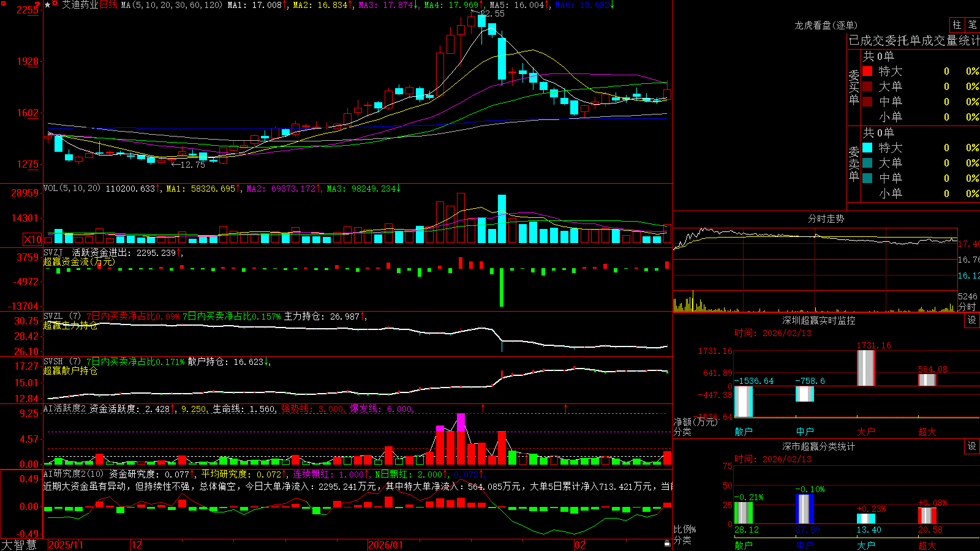
Task: Click the 22.55 high price label
Action: 492,13
